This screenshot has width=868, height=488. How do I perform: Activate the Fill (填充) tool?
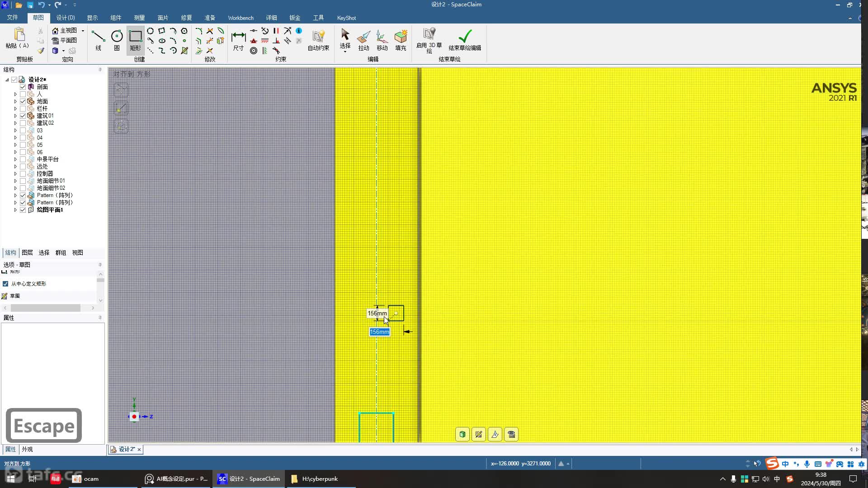tap(401, 40)
